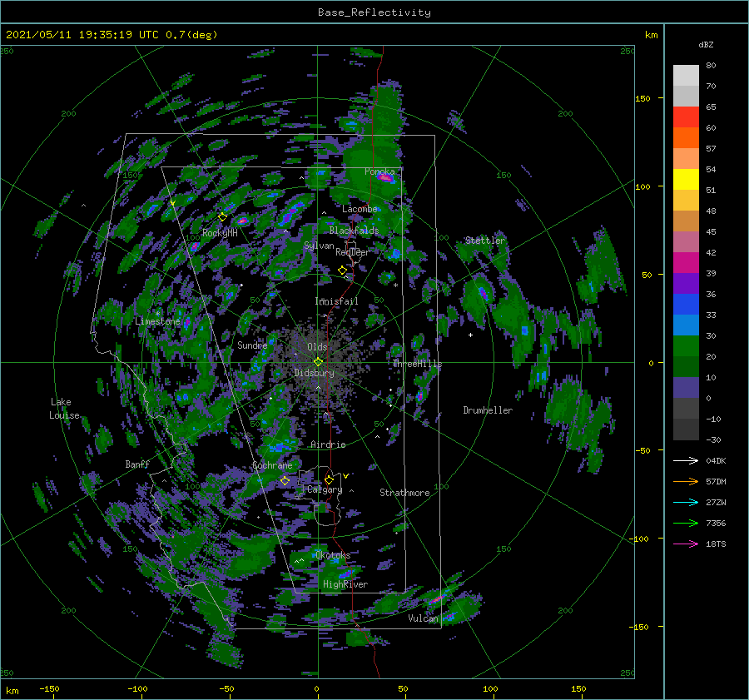
Task: Click the 2021/05/11 19:35:19 UTC timestamp
Action: (82, 34)
